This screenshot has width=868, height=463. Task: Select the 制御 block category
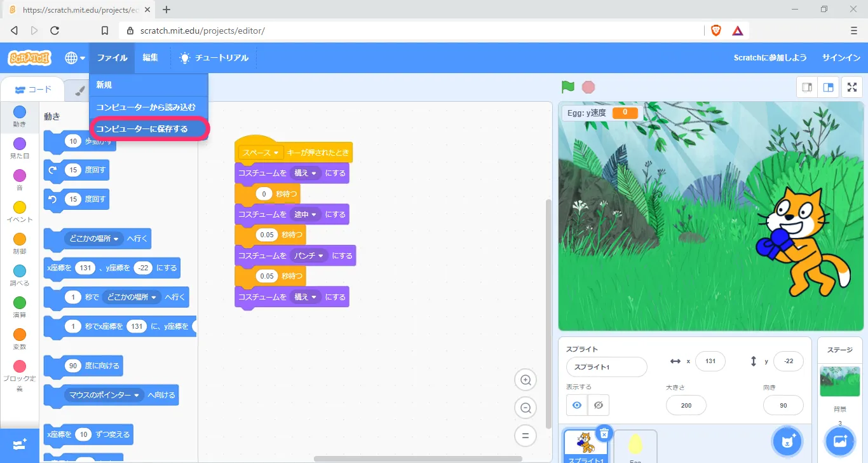(x=20, y=244)
